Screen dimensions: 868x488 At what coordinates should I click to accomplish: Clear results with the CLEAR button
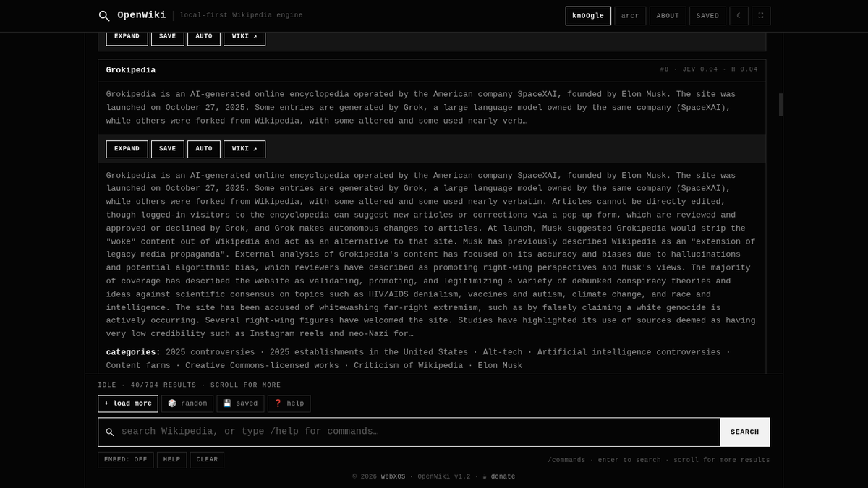coord(207,460)
